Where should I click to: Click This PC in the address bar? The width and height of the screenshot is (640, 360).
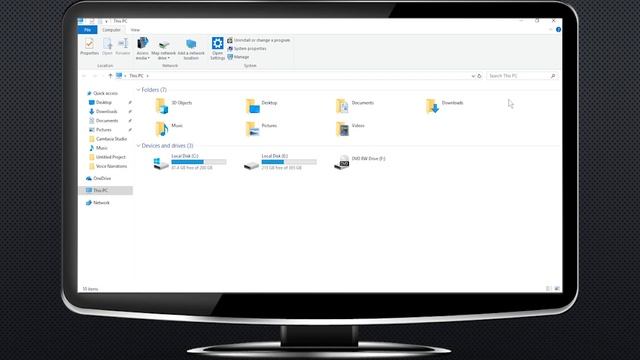point(136,76)
